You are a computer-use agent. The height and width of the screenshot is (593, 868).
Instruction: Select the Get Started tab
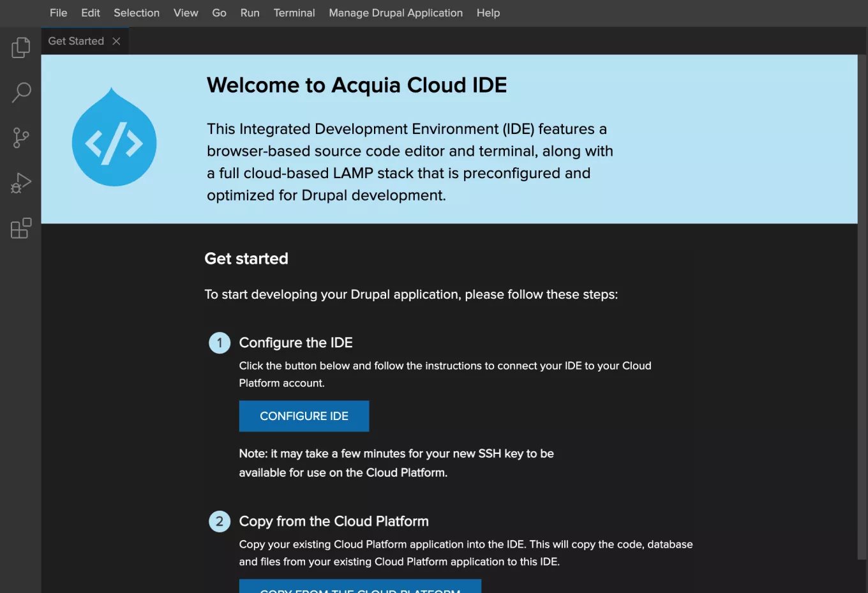[76, 41]
